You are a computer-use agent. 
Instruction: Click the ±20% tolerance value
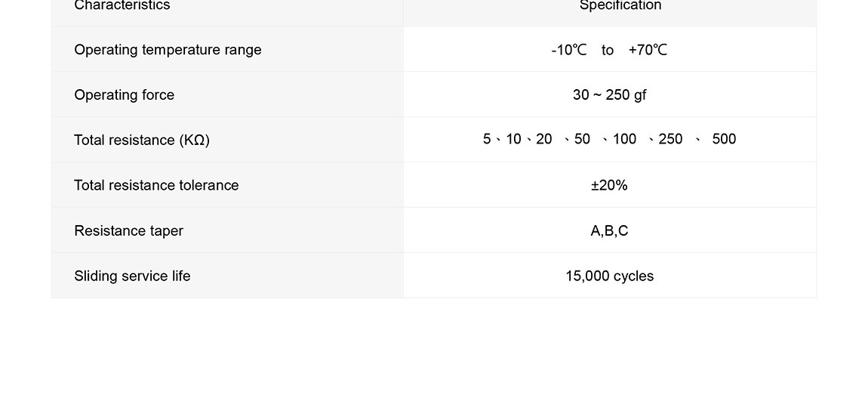(609, 186)
